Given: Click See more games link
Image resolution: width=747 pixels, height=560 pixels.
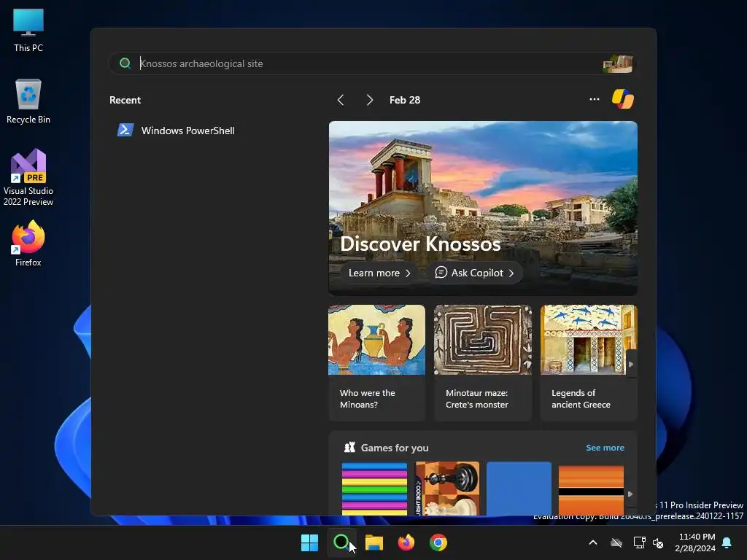Looking at the screenshot, I should tap(605, 448).
